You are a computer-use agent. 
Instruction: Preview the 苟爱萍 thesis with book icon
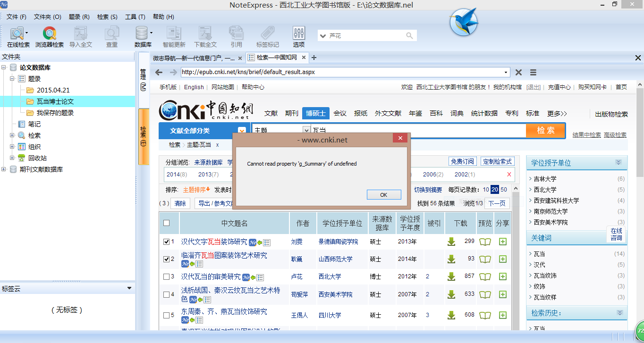(x=485, y=294)
